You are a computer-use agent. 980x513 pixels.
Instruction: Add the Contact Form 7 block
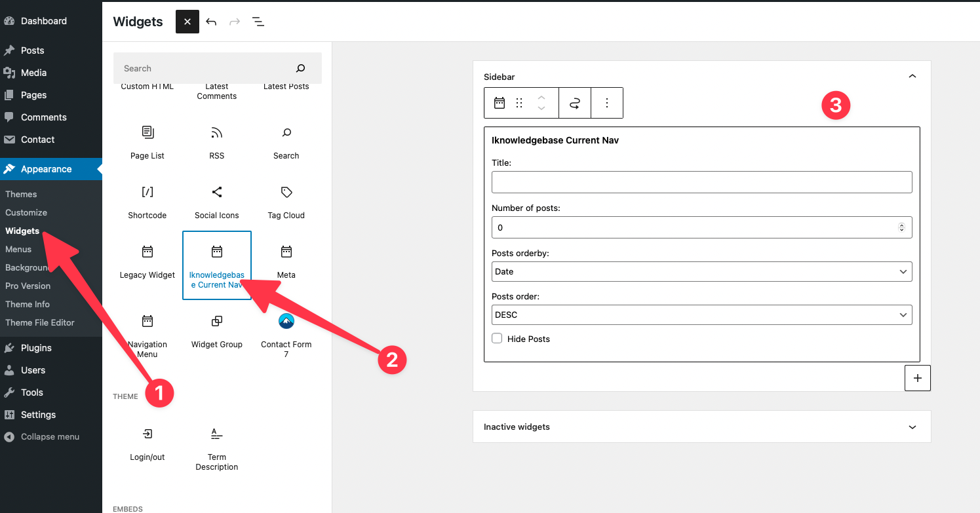(286, 335)
